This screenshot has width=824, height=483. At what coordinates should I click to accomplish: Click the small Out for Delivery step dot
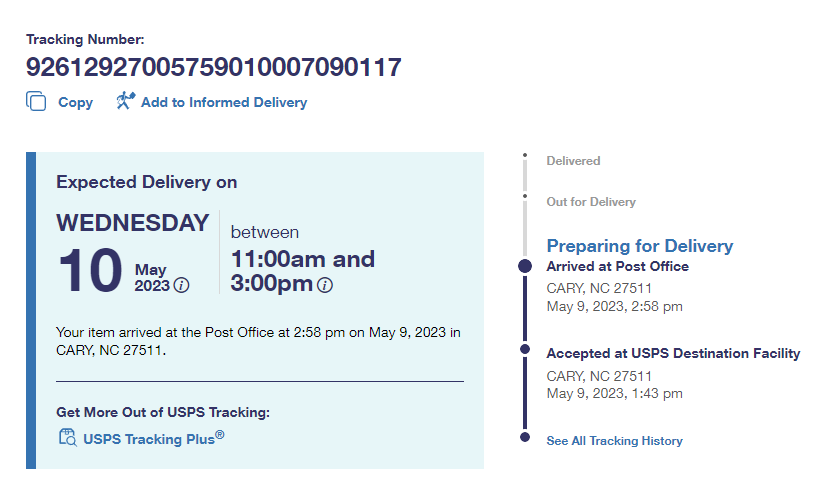point(525,196)
